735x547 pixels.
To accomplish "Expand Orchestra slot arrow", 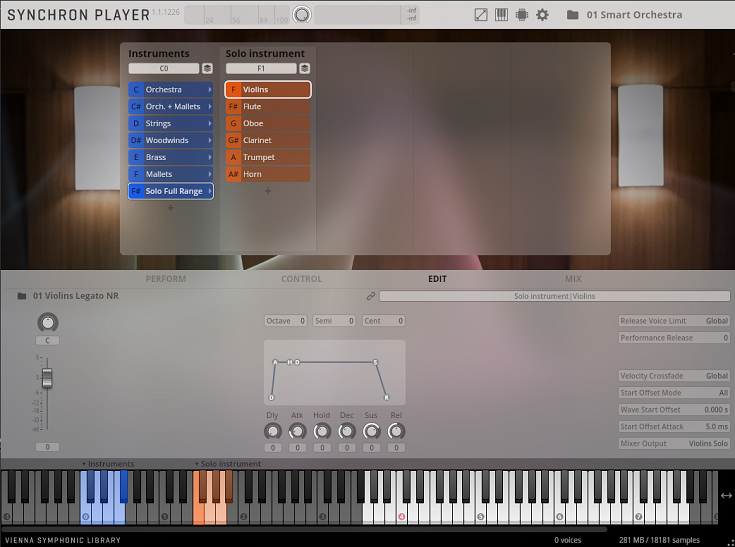I will click(210, 90).
